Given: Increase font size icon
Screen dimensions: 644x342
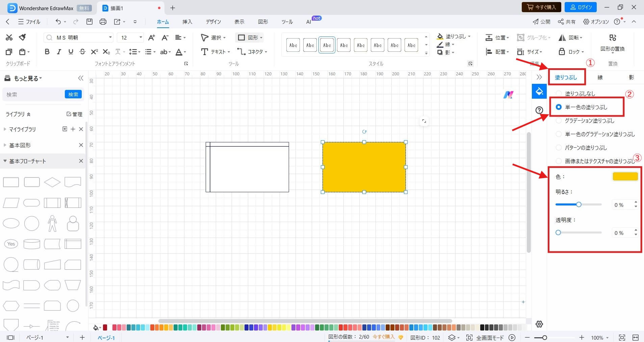Looking at the screenshot, I should (x=151, y=38).
